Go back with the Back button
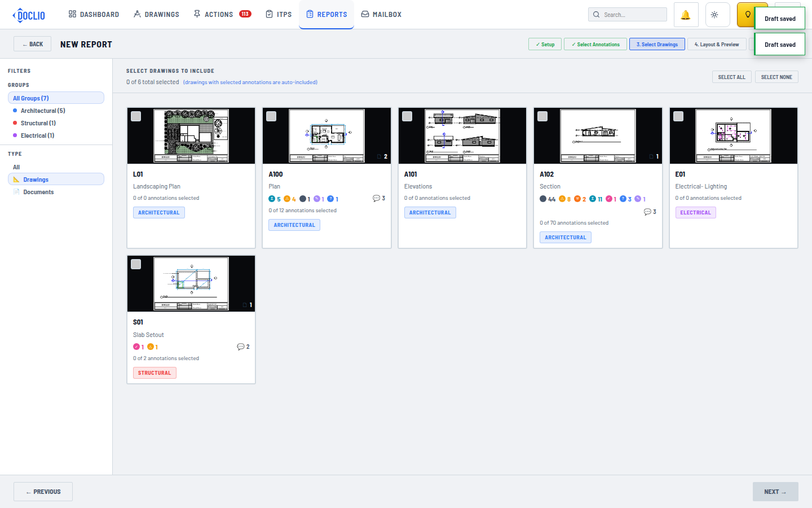 [32, 44]
